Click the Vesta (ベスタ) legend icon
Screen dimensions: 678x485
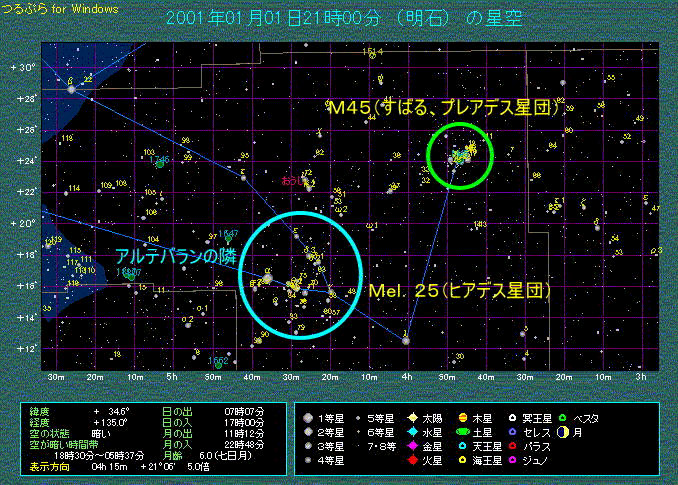[564, 420]
